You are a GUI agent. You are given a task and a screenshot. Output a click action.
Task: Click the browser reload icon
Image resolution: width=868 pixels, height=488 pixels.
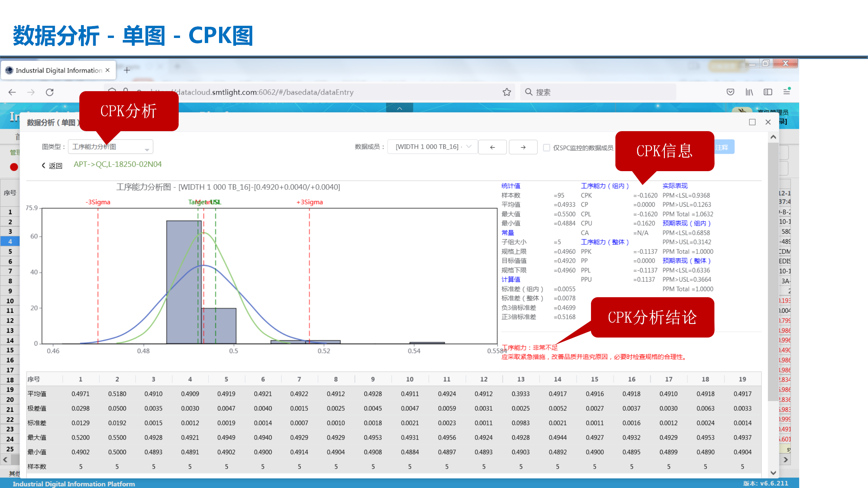[x=50, y=92]
